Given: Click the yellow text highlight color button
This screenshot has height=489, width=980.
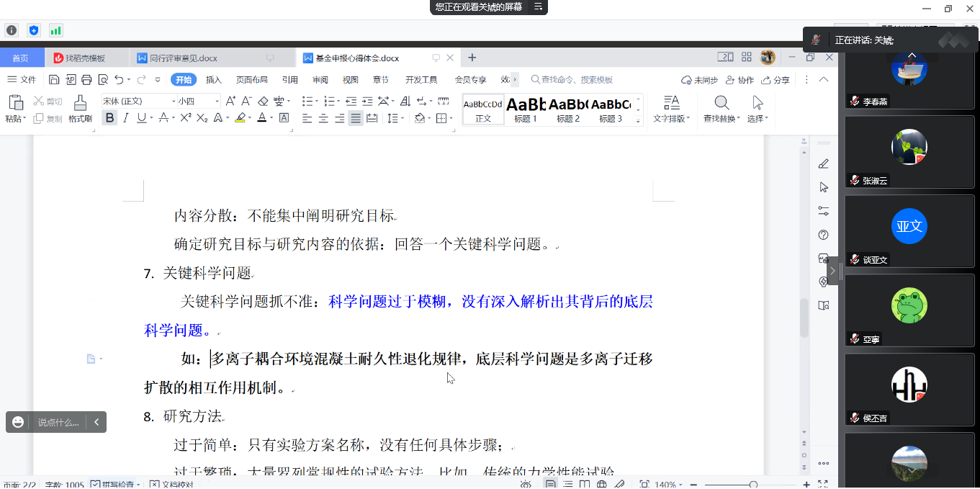Looking at the screenshot, I should tap(240, 118).
